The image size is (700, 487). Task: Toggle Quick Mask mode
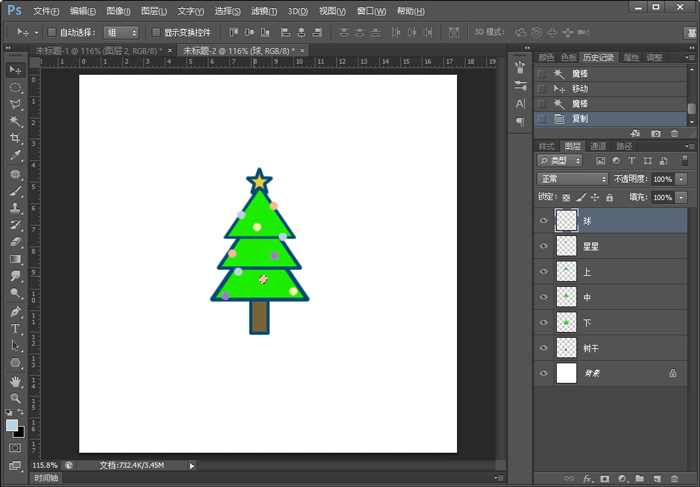pos(15,448)
